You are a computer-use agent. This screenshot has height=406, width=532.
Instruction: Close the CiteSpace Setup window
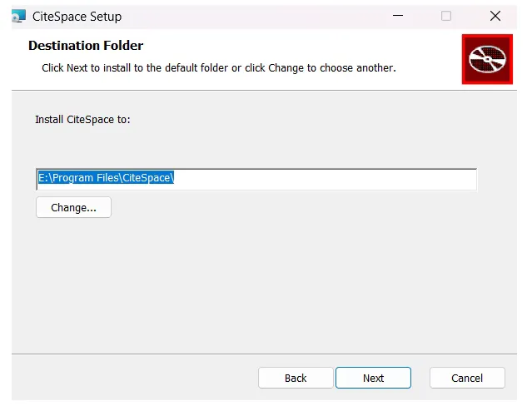(x=495, y=16)
